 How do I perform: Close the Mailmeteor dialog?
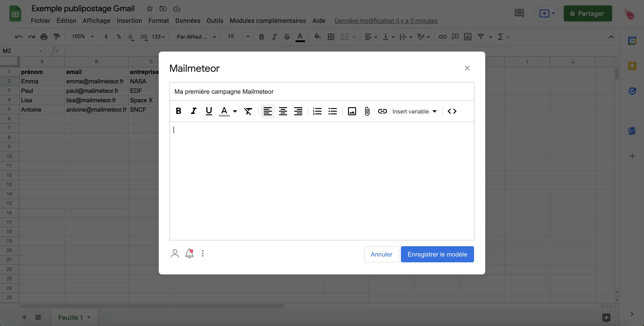click(467, 68)
